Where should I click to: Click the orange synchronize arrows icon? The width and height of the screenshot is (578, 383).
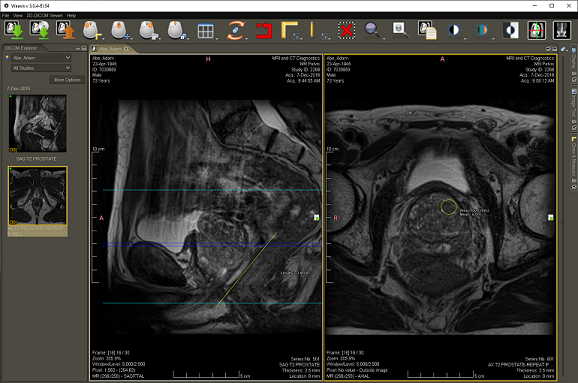pos(235,30)
